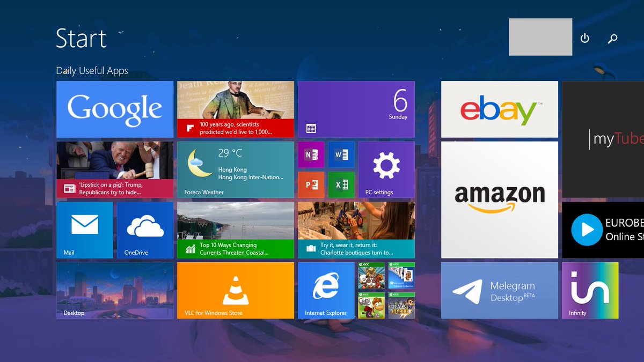Image resolution: width=644 pixels, height=362 pixels.
Task: Open the Eurobet Online tile
Action: point(603,230)
